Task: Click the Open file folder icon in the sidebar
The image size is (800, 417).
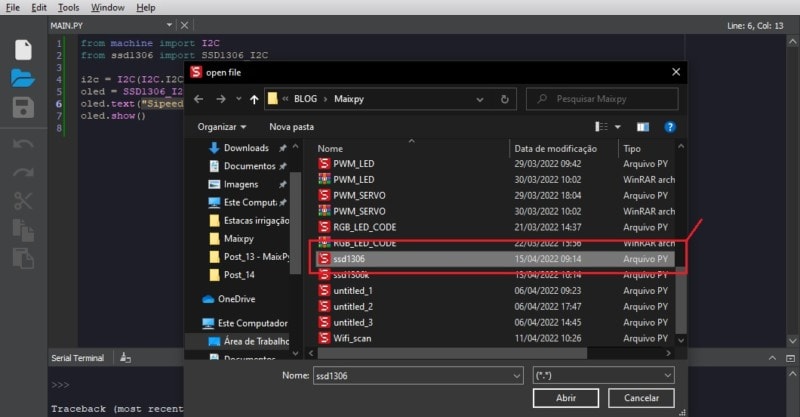Action: pyautogui.click(x=23, y=78)
